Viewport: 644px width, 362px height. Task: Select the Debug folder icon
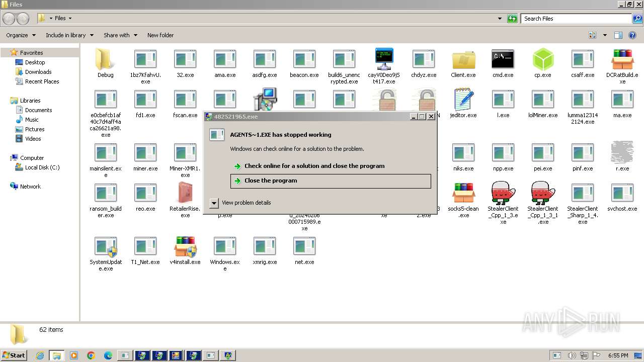[105, 59]
